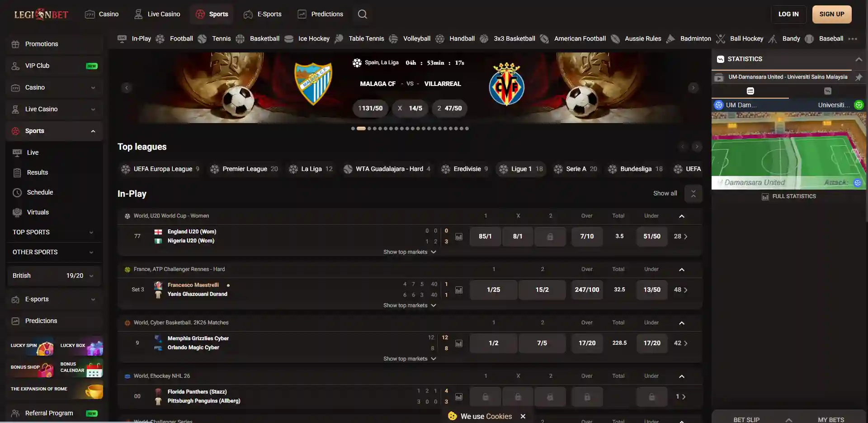Show more sports with three-dots icon
The width and height of the screenshot is (868, 423).
[x=853, y=39]
